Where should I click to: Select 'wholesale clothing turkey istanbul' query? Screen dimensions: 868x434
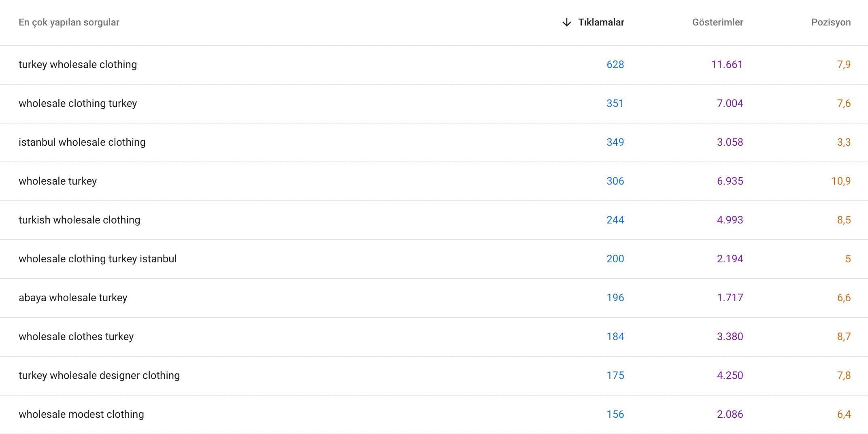click(98, 259)
